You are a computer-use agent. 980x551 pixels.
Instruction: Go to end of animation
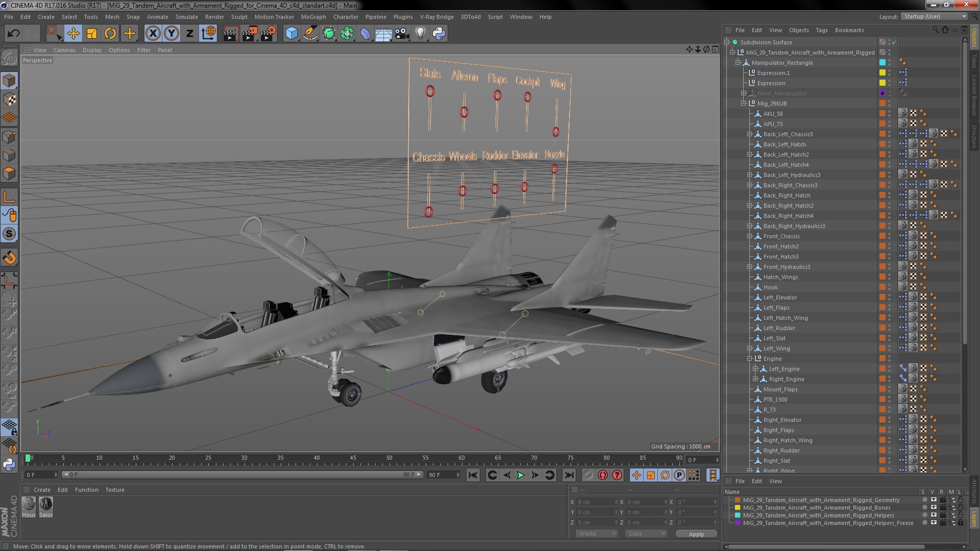coord(569,475)
